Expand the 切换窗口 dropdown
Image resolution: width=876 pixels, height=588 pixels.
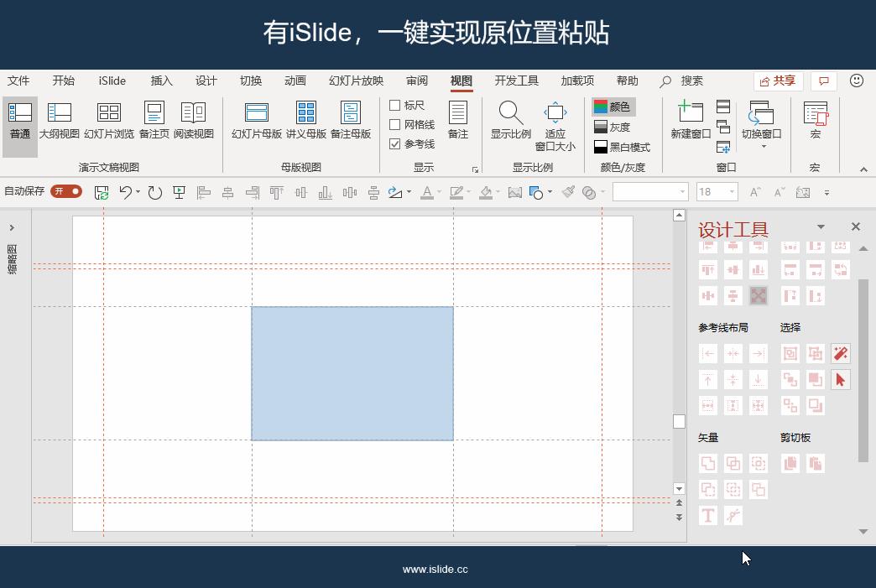coord(764,146)
